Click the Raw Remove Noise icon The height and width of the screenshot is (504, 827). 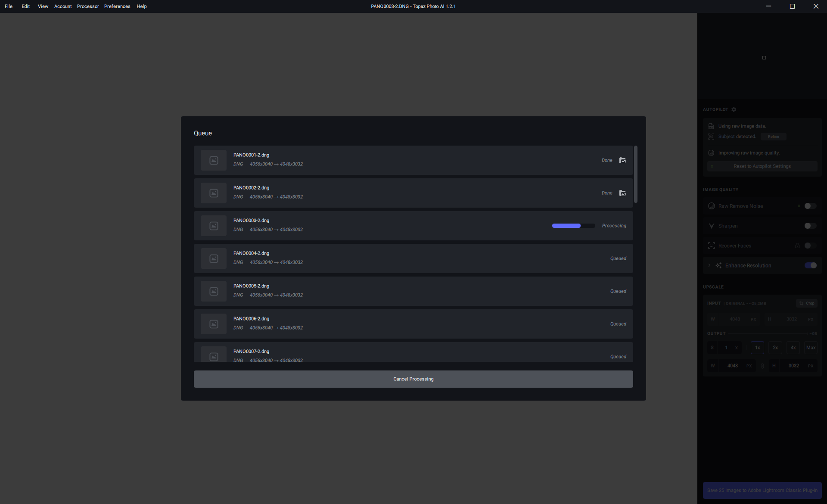(712, 206)
